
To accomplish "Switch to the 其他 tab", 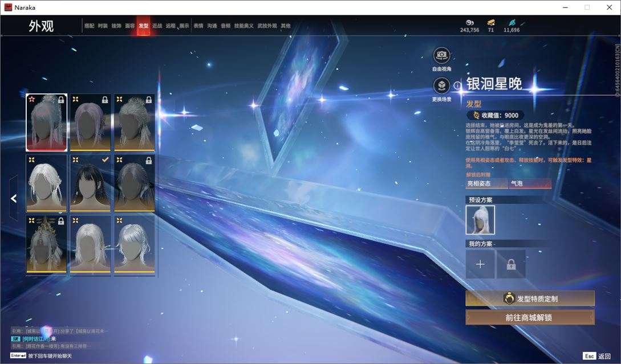I will click(x=286, y=26).
